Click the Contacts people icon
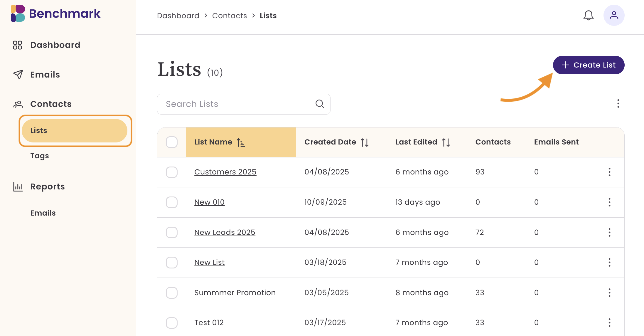This screenshot has height=336, width=644. click(18, 104)
